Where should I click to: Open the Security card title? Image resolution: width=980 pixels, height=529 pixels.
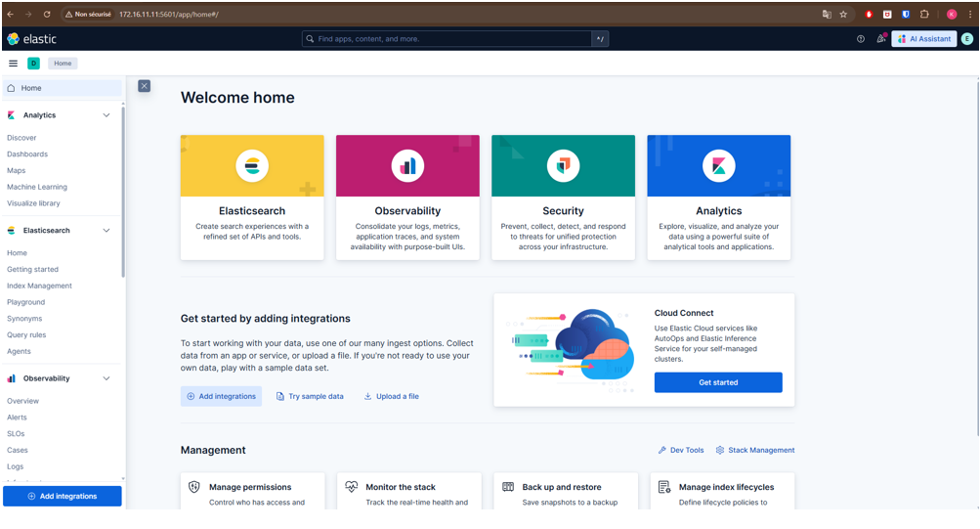click(563, 211)
